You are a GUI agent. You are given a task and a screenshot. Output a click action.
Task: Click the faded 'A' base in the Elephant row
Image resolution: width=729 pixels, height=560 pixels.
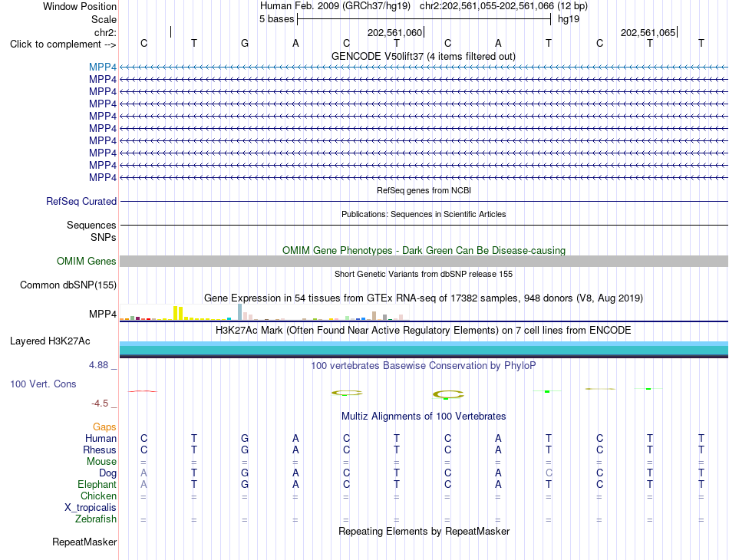143,485
